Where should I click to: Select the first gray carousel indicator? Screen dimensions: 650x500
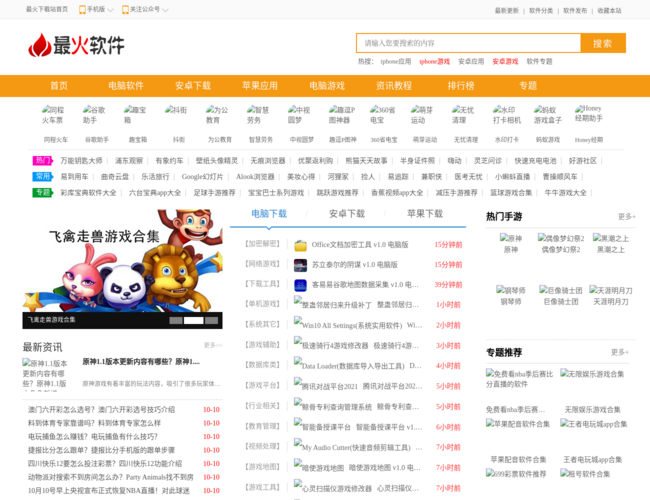point(176,320)
